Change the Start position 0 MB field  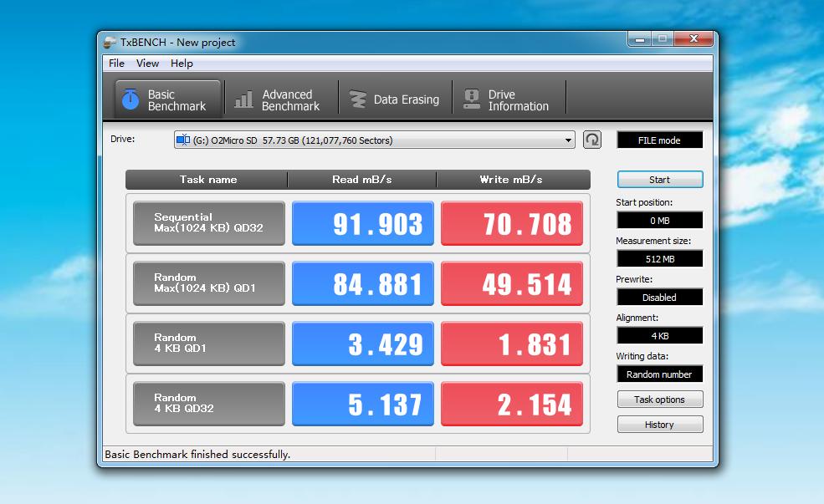659,221
